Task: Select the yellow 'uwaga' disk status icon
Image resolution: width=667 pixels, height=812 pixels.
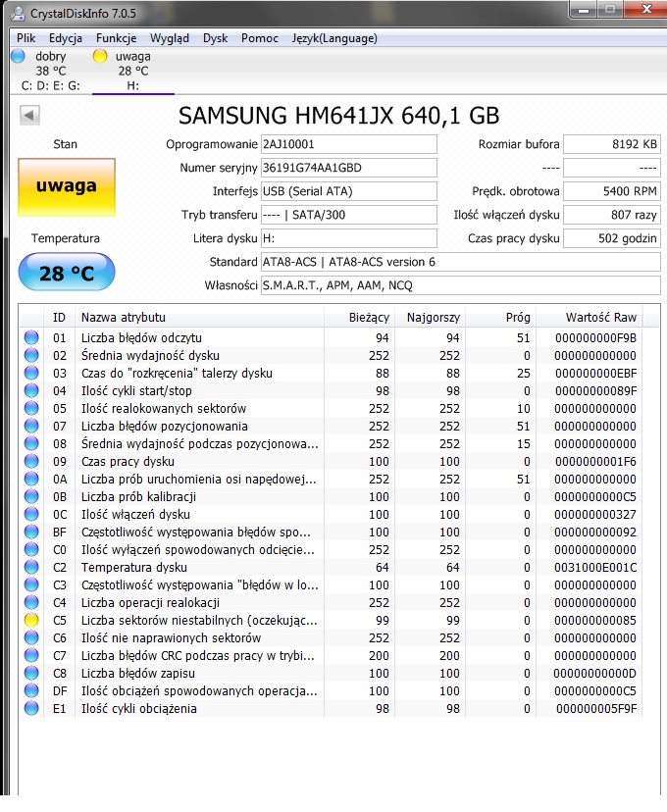Action: point(99,56)
